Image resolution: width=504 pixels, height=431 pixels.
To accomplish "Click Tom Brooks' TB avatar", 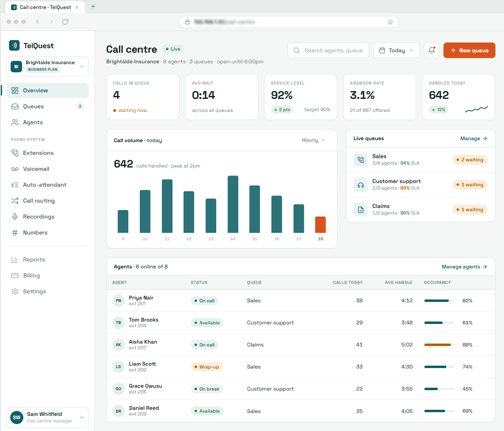I will (118, 323).
